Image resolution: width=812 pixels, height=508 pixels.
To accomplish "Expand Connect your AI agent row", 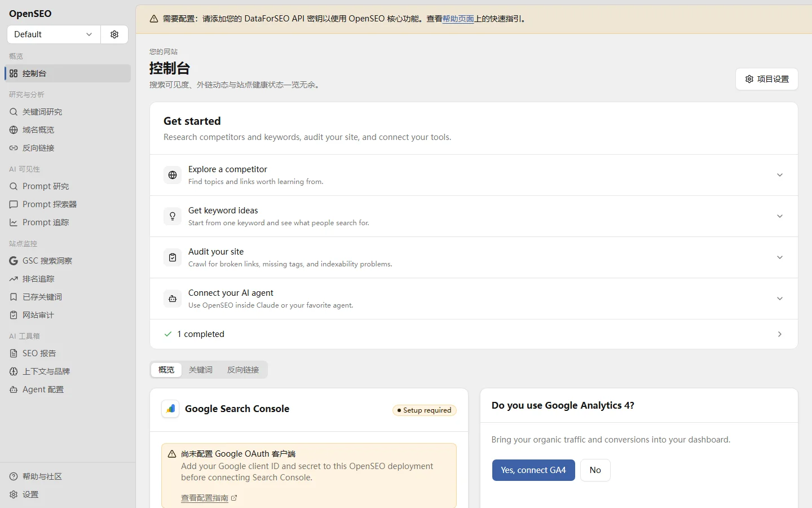I will coord(474,299).
